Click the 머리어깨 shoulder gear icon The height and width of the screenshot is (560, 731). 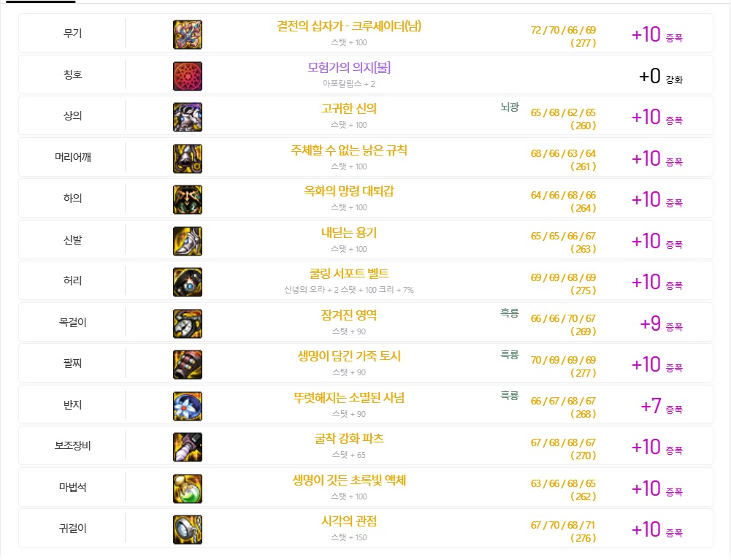tap(188, 158)
